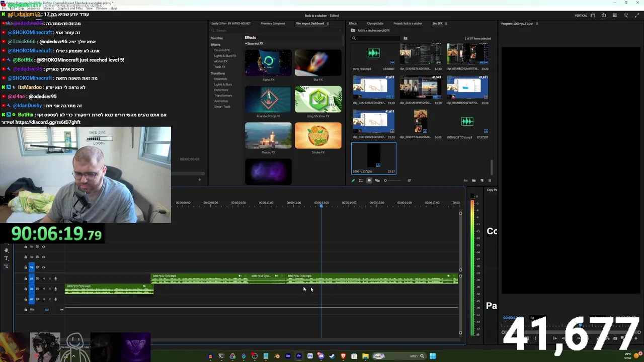Click the timeline playhead marker
The height and width of the screenshot is (362, 644).
click(321, 206)
